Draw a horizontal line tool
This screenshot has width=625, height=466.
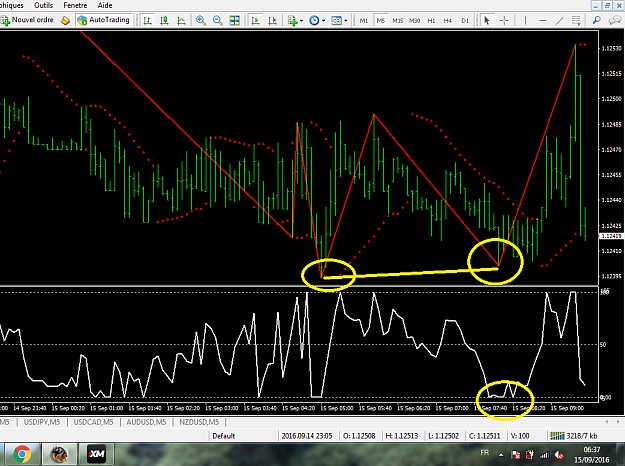[542, 20]
